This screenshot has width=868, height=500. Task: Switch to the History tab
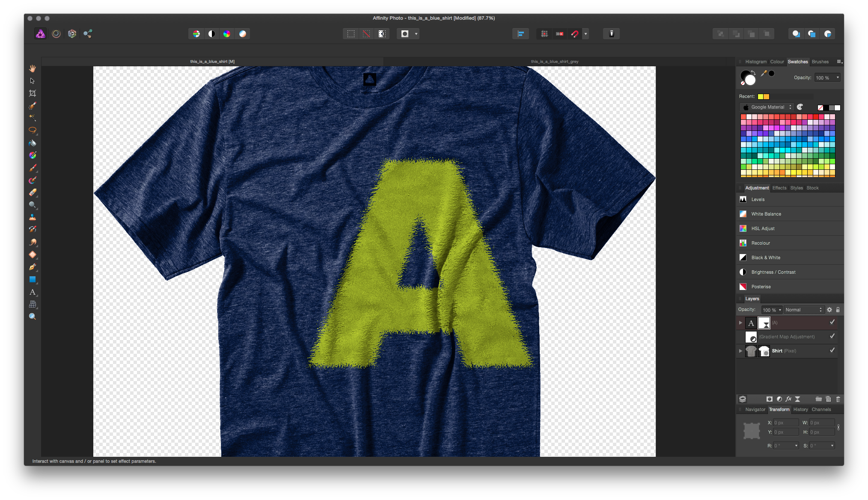click(x=800, y=409)
